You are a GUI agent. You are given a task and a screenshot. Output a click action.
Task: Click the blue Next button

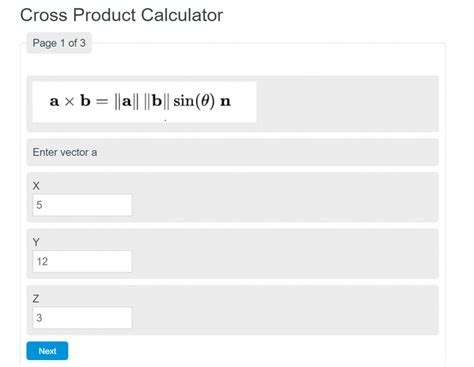47,351
